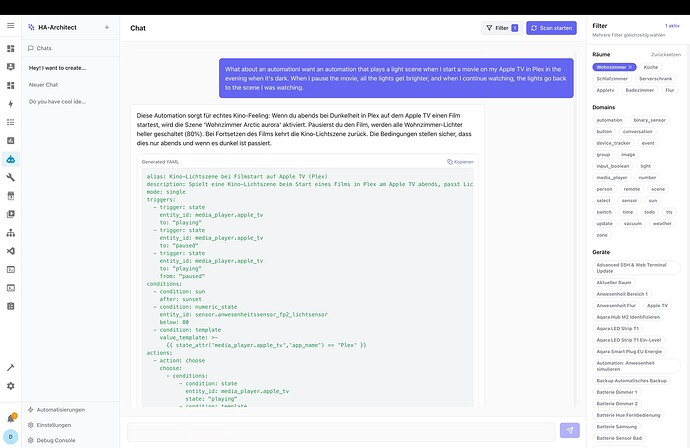Toggle the Filter panel button
Viewport: 690px width, 448px height.
500,28
